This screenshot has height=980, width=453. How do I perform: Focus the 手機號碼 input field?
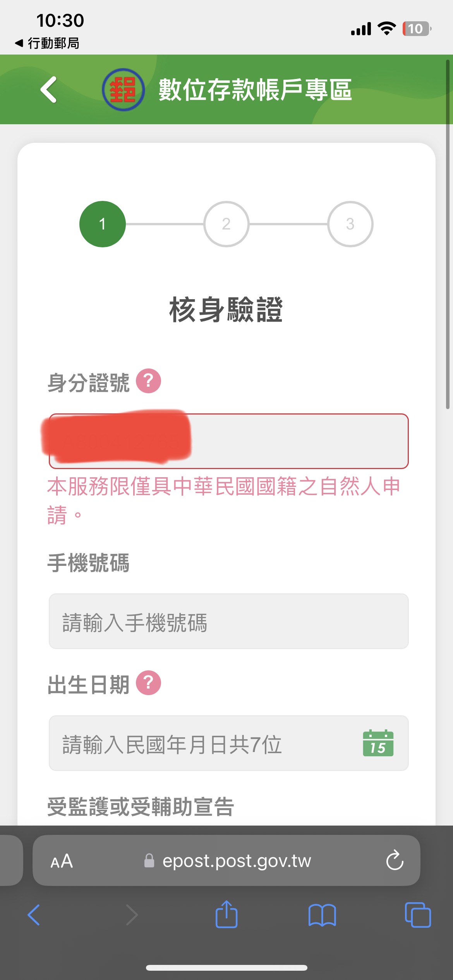(x=228, y=621)
